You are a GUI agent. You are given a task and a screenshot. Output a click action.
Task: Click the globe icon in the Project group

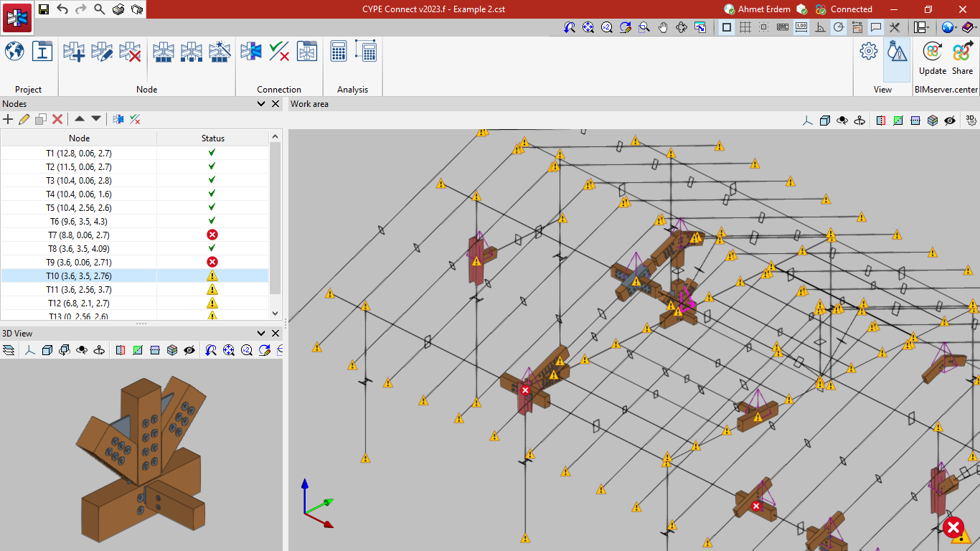14,52
